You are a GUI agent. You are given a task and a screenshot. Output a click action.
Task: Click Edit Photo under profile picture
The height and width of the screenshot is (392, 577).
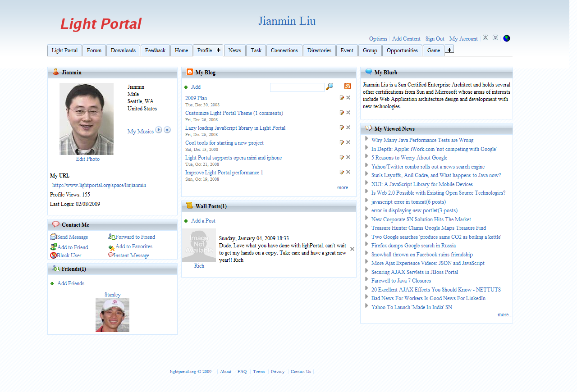pos(88,159)
